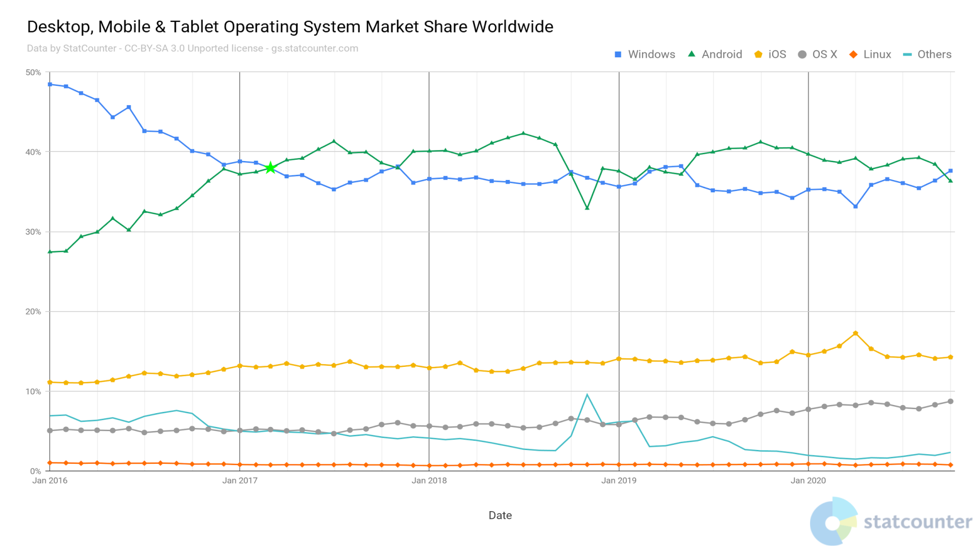
Task: Click the yellow pentagon iOS legend marker
Action: pyautogui.click(x=758, y=54)
